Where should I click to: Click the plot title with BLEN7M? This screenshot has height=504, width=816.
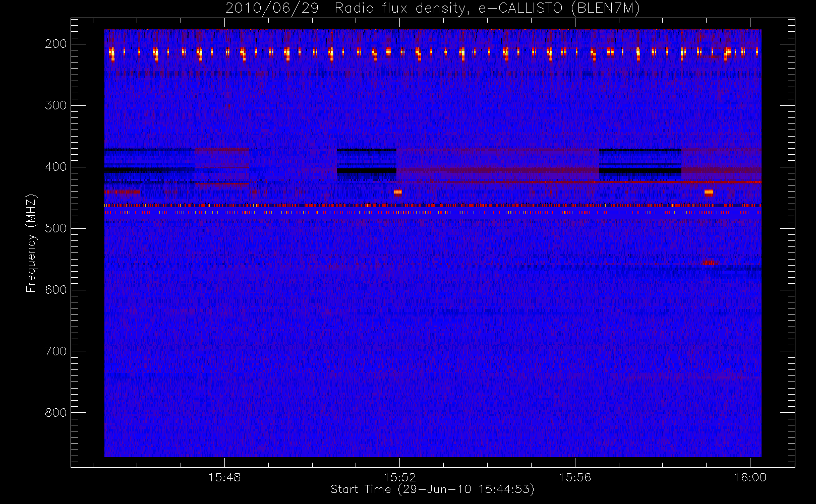coord(433,9)
